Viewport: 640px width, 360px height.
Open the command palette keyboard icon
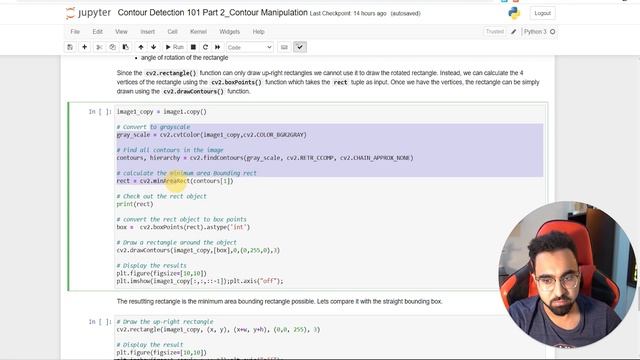284,47
